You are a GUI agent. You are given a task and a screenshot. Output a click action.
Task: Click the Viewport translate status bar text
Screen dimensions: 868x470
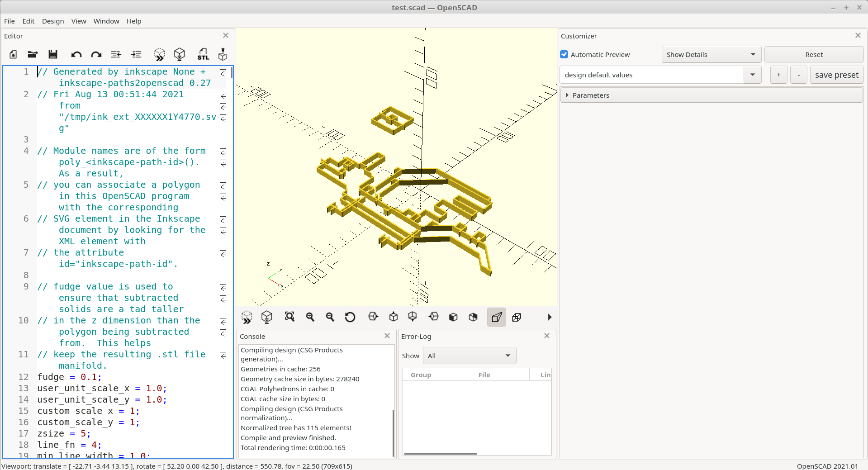[x=177, y=466]
